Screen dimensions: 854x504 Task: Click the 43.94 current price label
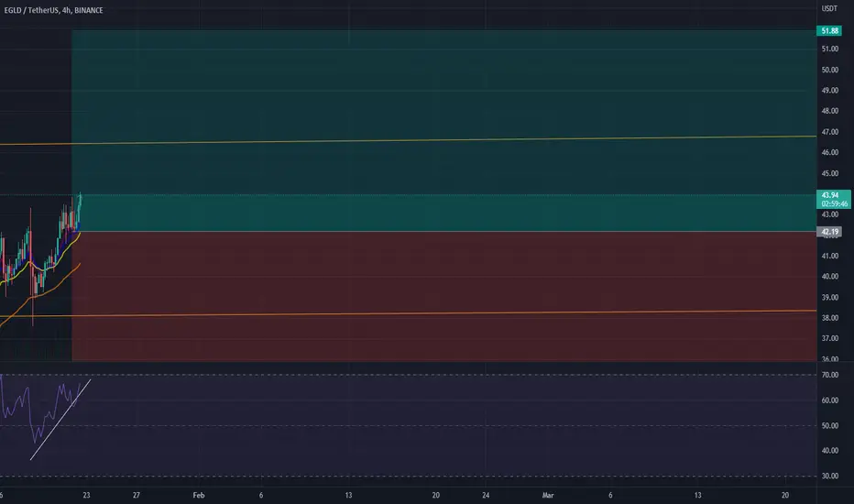tap(834, 200)
